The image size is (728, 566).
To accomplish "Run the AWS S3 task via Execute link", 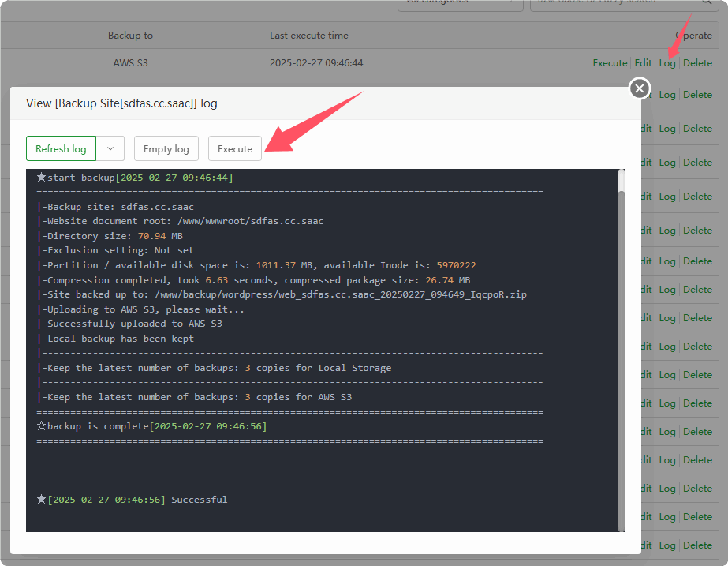I will click(x=610, y=63).
